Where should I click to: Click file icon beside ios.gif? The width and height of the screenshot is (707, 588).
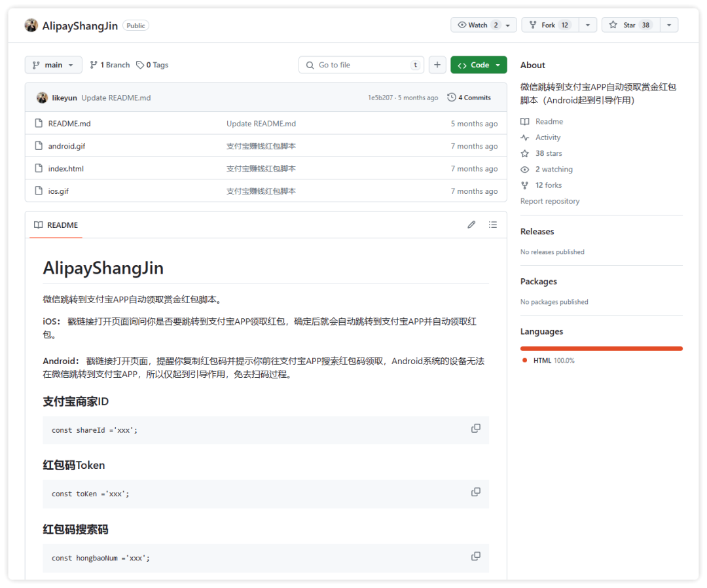(39, 191)
